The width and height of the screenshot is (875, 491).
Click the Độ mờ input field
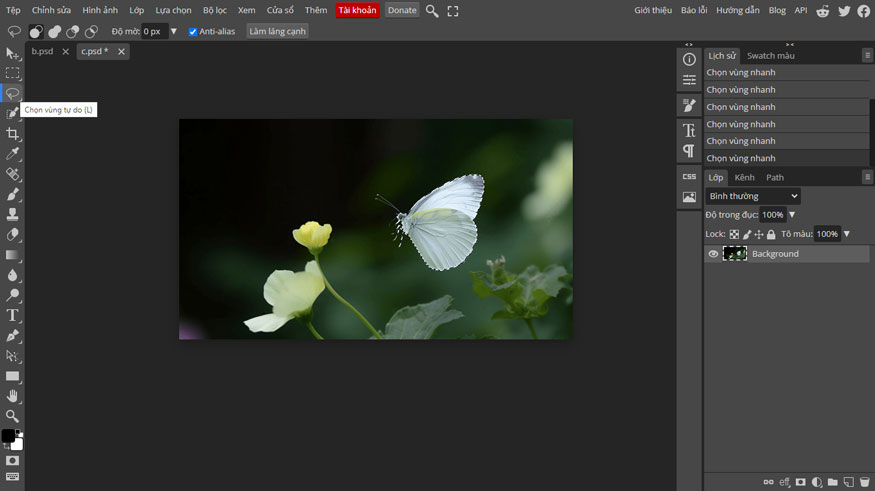(x=153, y=32)
